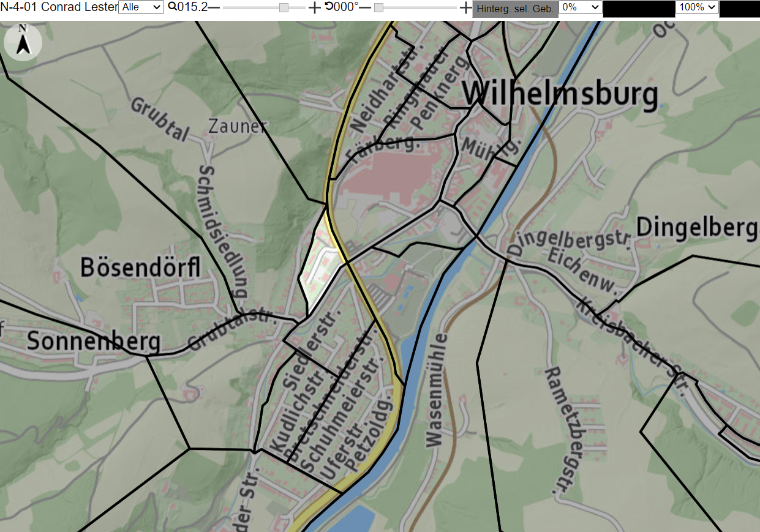Click the rotation slider handle
Viewport: 760px width, 532px height.
pos(378,7)
